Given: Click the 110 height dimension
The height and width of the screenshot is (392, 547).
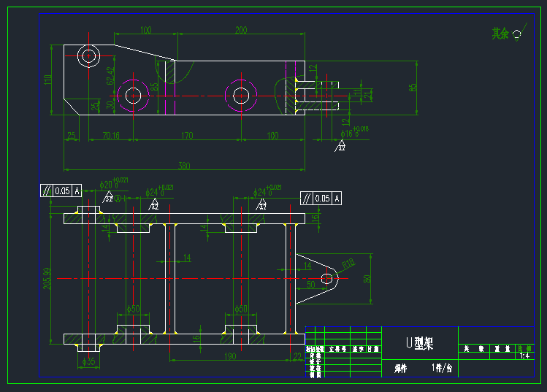Looking at the screenshot, I should pyautogui.click(x=47, y=79).
